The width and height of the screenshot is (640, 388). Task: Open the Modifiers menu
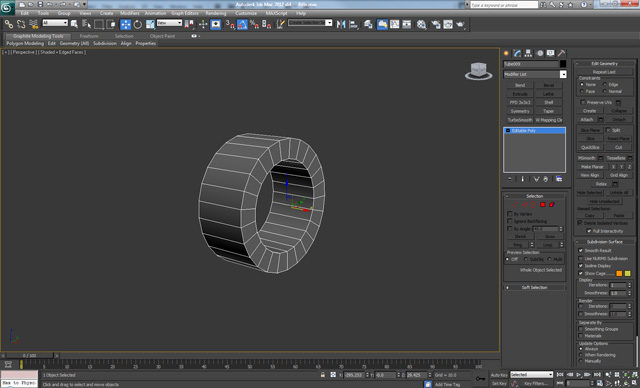click(130, 13)
